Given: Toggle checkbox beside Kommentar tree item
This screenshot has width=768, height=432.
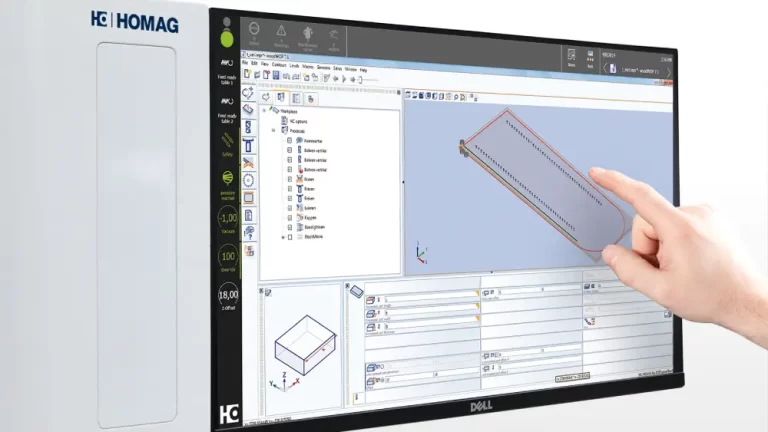Looking at the screenshot, I should tap(290, 142).
